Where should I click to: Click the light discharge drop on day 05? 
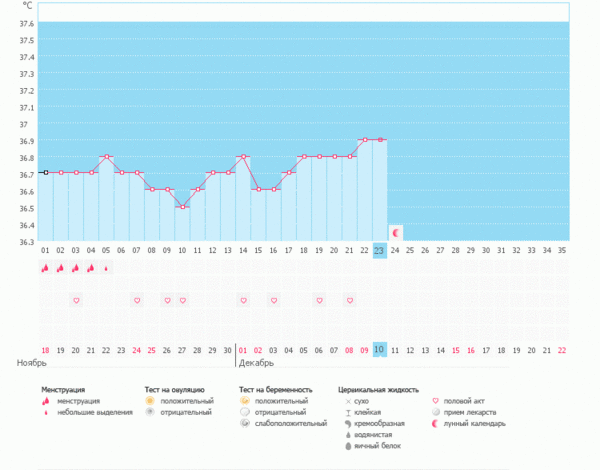(x=106, y=268)
